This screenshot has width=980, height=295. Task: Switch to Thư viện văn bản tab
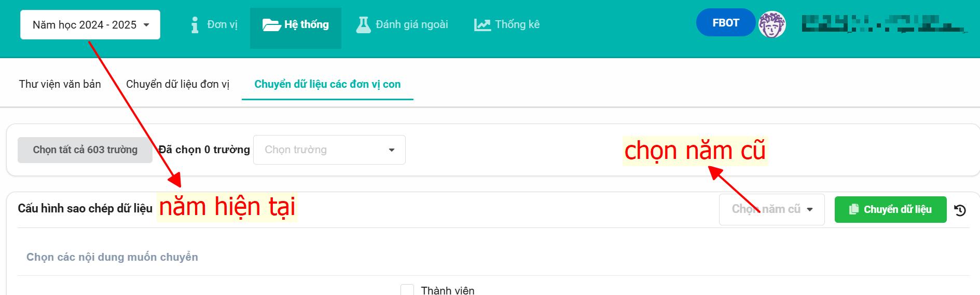[x=60, y=84]
